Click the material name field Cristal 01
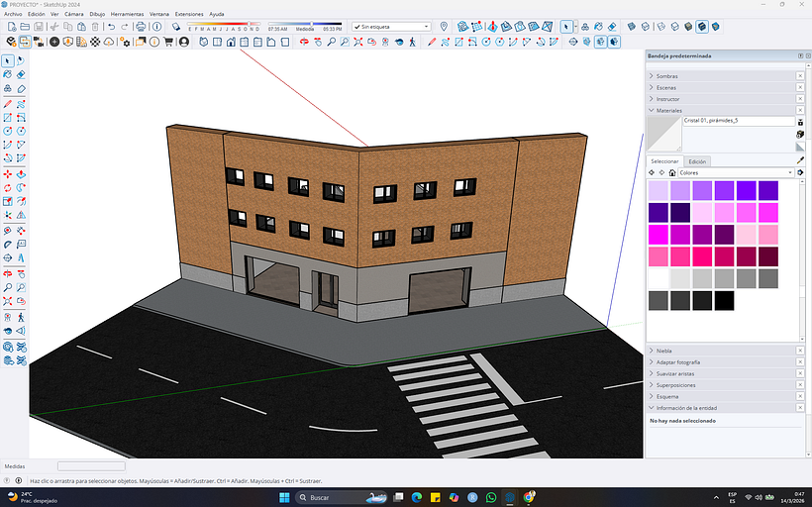The image size is (812, 507). [739, 121]
